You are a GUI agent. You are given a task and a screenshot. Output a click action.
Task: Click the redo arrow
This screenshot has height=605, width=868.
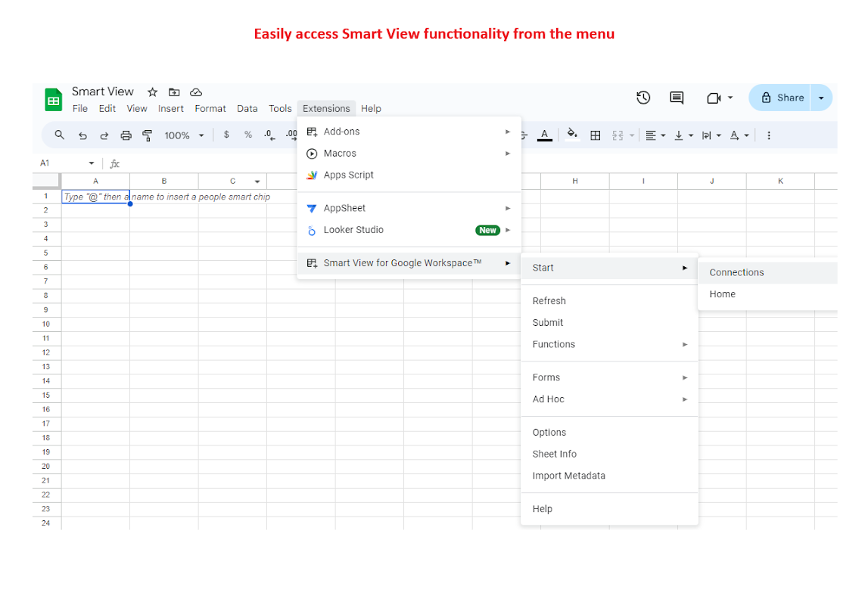104,135
